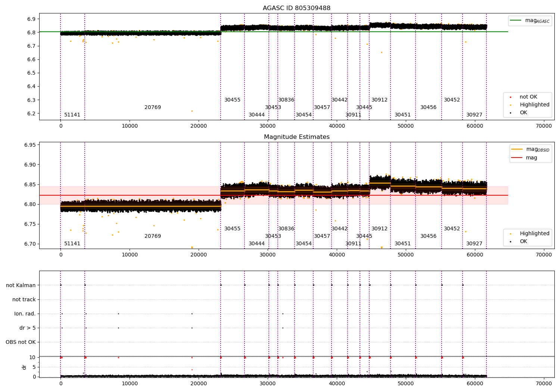Screen dimensions: 560x392
Task: Click x-axis tick 30000 under top plot
Action: click(x=268, y=126)
